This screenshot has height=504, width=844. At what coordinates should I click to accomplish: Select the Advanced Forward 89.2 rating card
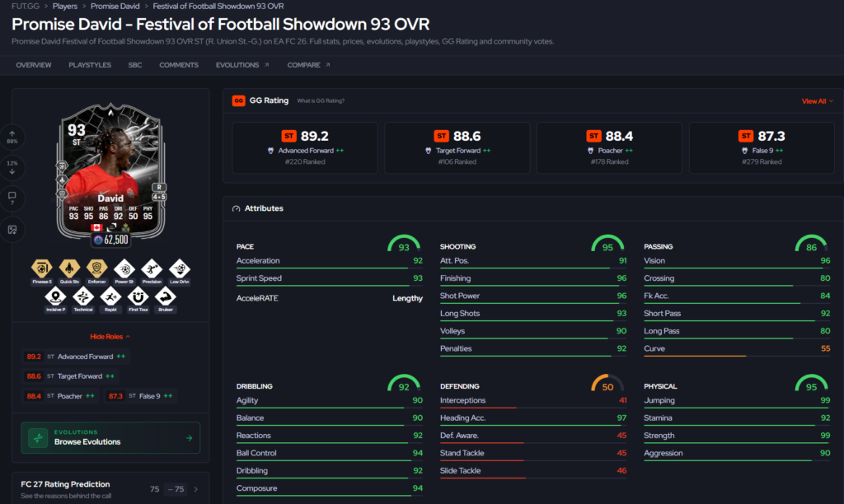pyautogui.click(x=305, y=147)
